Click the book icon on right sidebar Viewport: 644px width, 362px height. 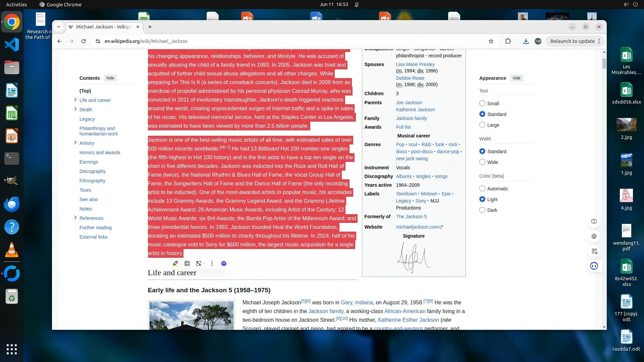click(594, 222)
